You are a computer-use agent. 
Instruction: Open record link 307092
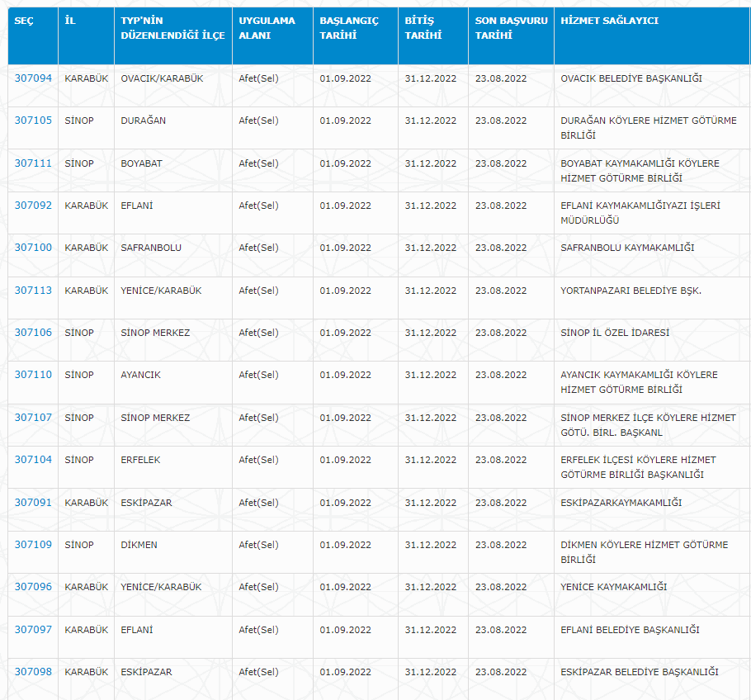(33, 206)
